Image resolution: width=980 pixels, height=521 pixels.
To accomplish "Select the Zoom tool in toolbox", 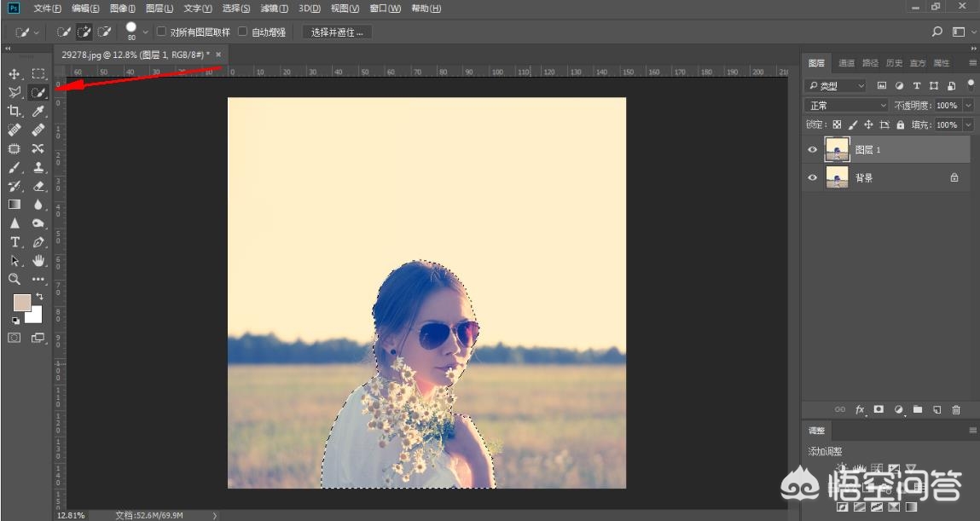I will (x=14, y=279).
